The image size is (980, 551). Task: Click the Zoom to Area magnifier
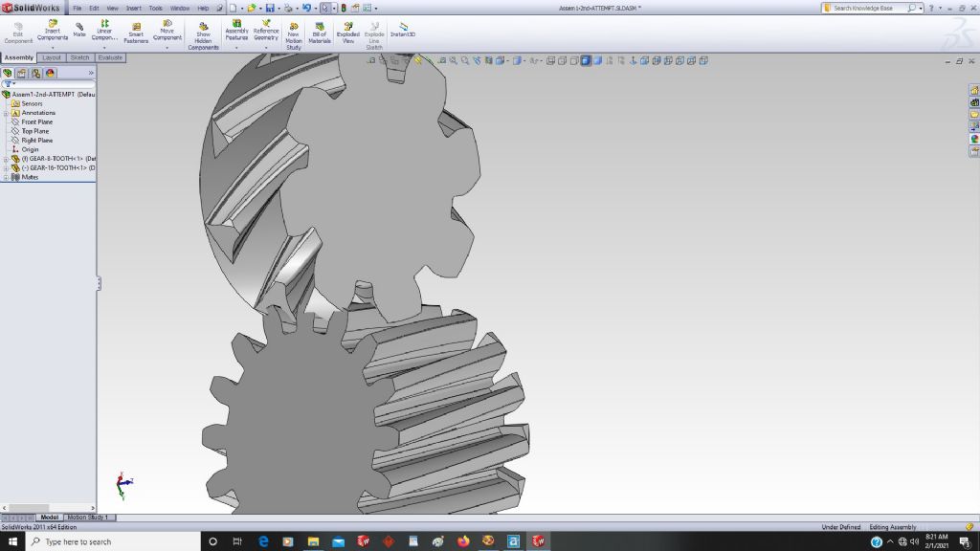point(465,60)
